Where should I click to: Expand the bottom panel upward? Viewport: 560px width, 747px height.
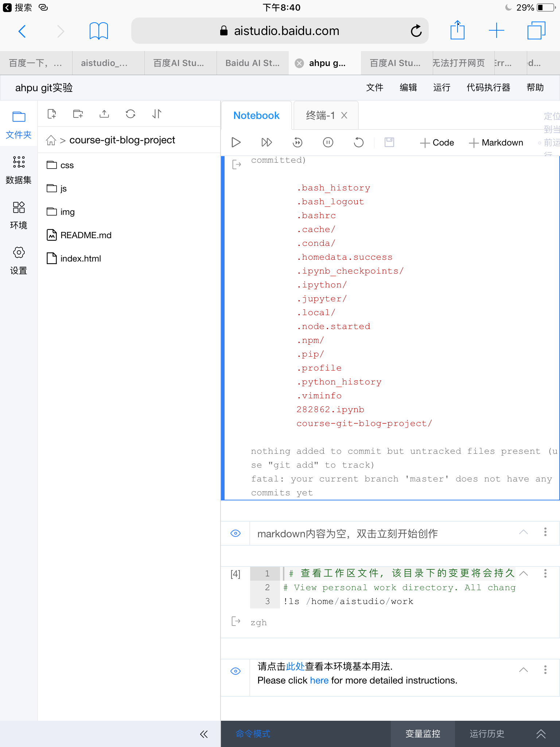click(x=541, y=734)
